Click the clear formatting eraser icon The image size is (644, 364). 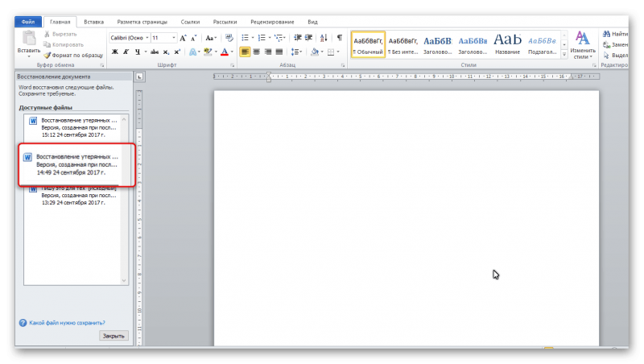point(229,38)
